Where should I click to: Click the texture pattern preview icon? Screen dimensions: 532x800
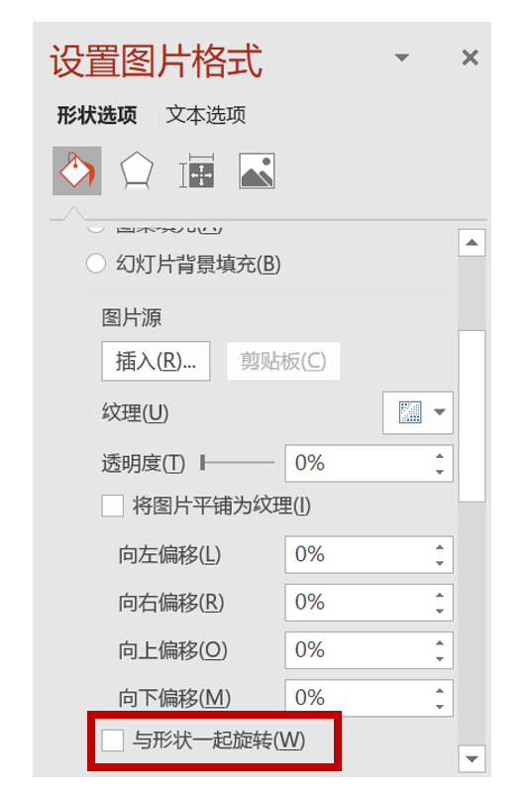click(x=410, y=412)
